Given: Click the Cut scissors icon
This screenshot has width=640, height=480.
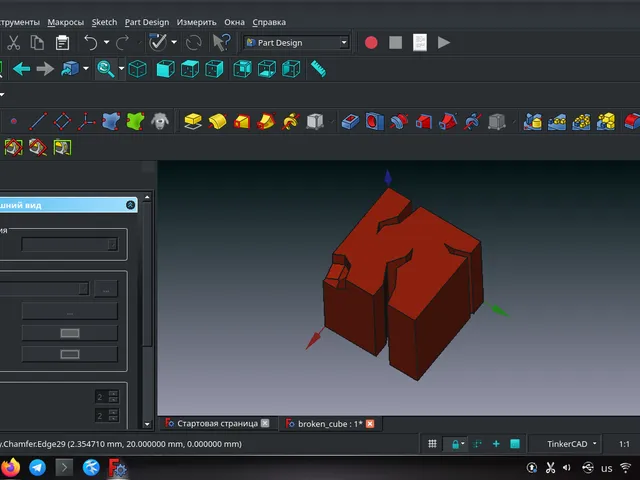Looking at the screenshot, I should (x=13, y=42).
